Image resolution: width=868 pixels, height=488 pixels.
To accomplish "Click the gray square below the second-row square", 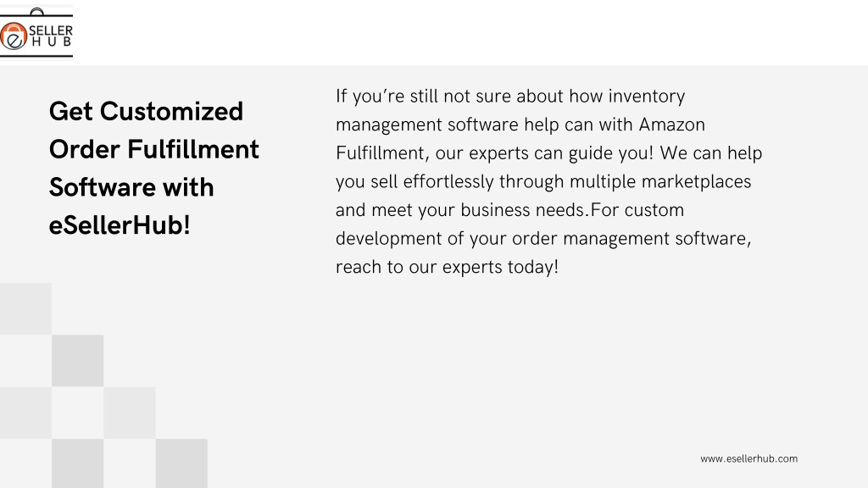I will 77,463.
